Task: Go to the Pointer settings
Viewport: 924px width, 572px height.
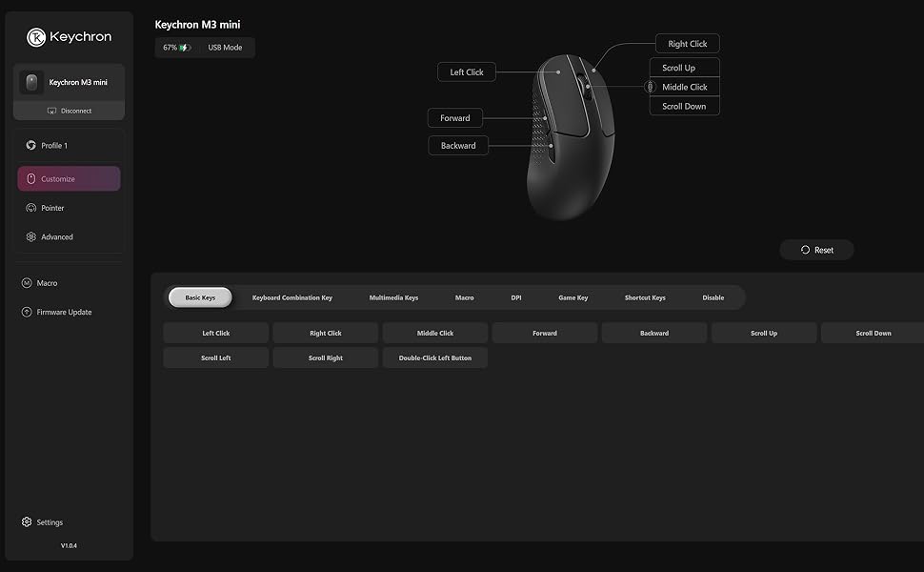Action: (x=69, y=208)
